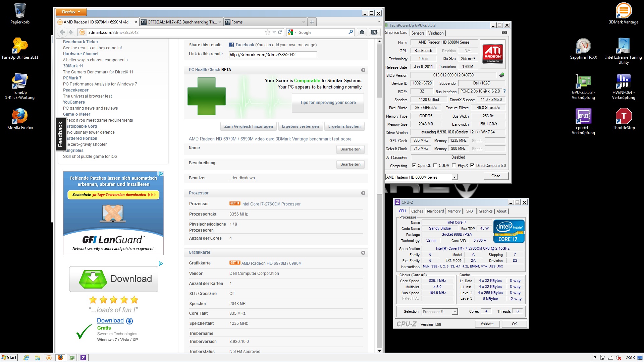The image size is (644, 362).
Task: Collapse PC Health Check section
Action: pos(363,70)
